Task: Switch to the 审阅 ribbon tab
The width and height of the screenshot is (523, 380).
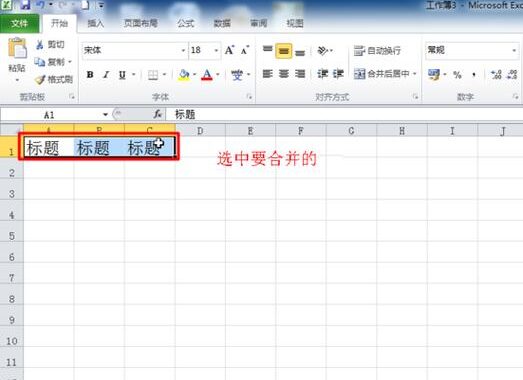Action: [258, 23]
